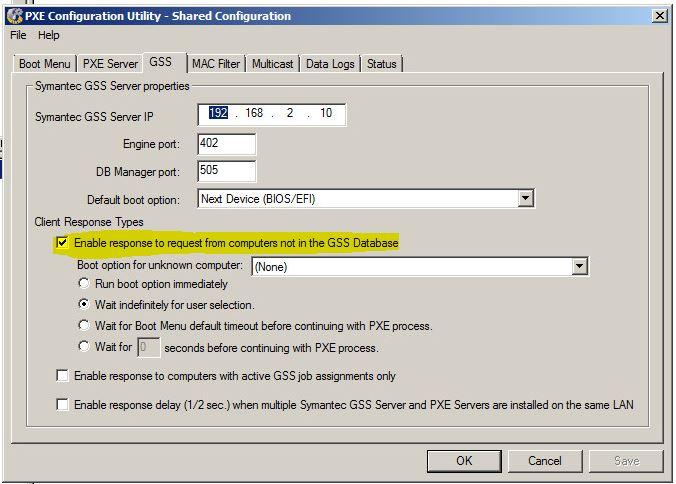The image size is (676, 484).
Task: Select Wait indefinitely for user selection
Action: pos(84,304)
